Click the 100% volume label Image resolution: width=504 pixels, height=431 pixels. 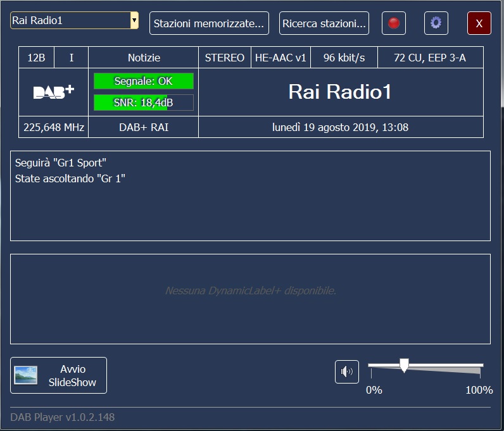click(479, 390)
